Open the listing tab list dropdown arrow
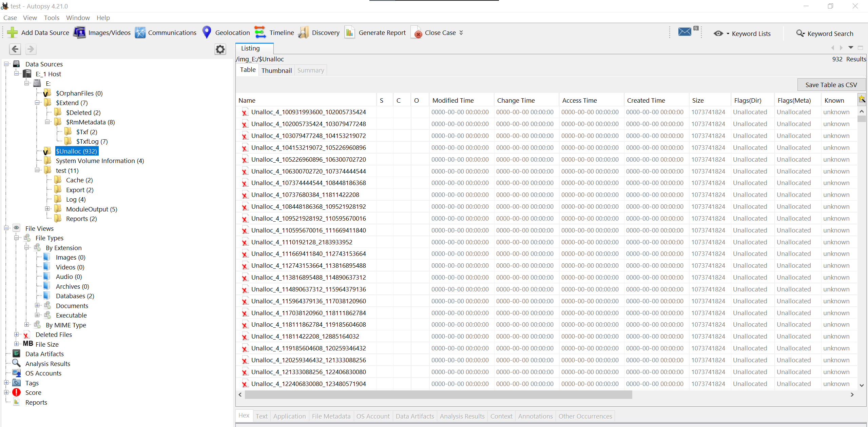This screenshot has height=427, width=868. tap(851, 48)
